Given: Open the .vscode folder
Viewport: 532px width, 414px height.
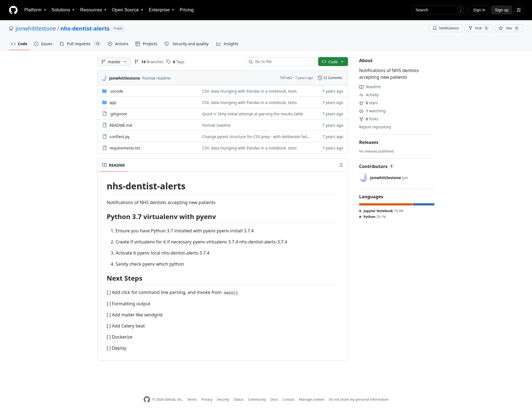Looking at the screenshot, I should [116, 91].
